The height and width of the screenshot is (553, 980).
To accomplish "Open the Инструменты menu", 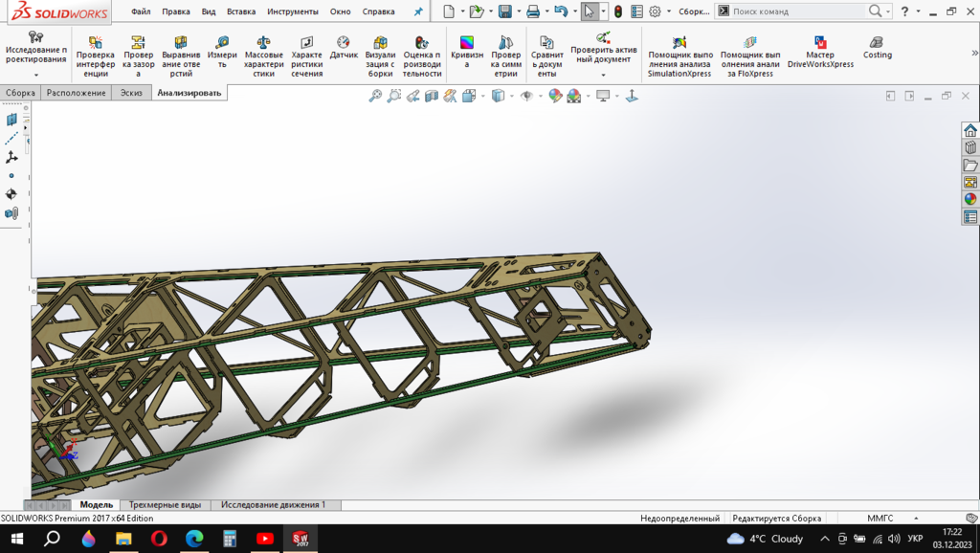I will point(292,11).
